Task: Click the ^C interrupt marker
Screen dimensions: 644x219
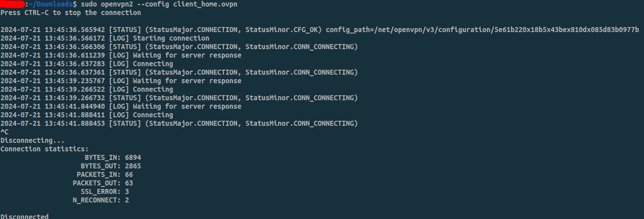Action: tap(5, 132)
